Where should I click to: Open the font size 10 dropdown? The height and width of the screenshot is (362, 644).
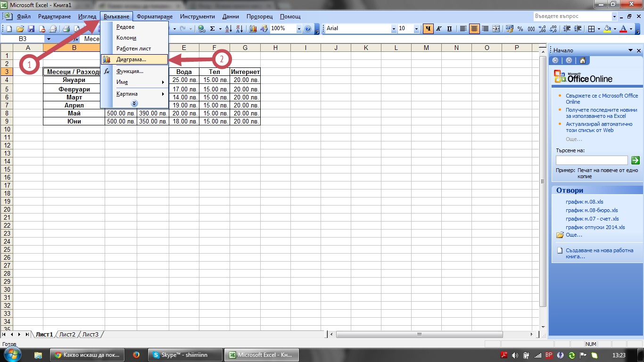(416, 29)
